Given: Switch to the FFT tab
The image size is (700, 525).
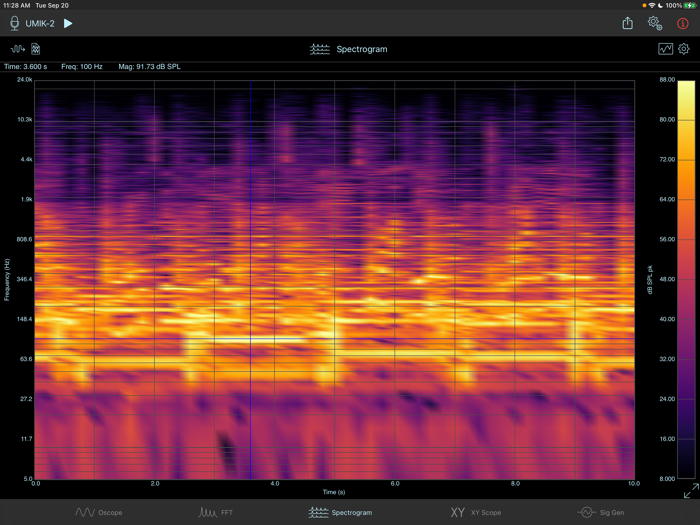Looking at the screenshot, I should pos(215,512).
